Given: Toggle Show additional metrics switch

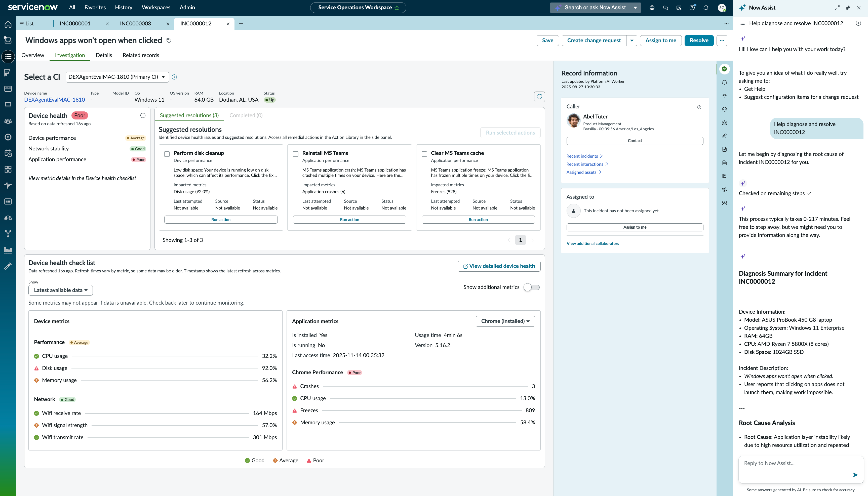Looking at the screenshot, I should coord(531,287).
